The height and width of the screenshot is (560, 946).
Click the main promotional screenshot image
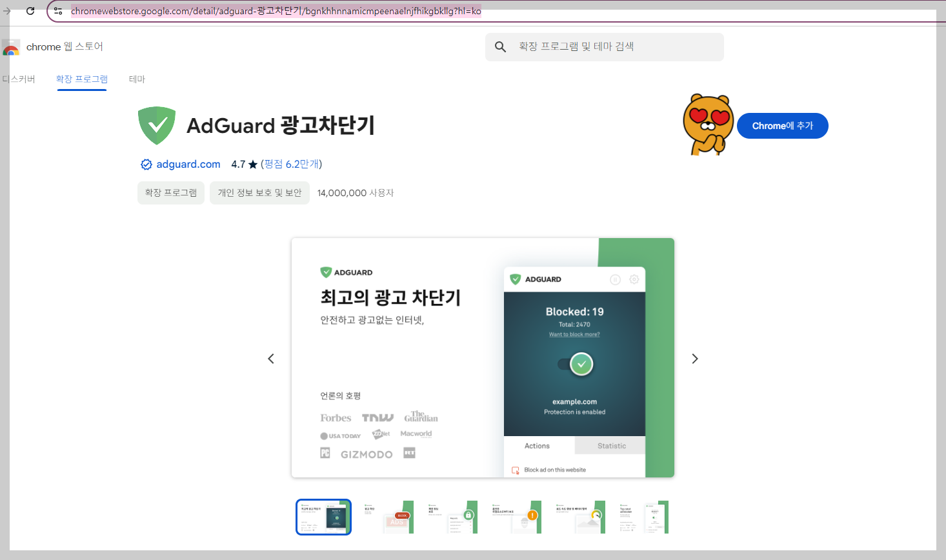tap(483, 358)
